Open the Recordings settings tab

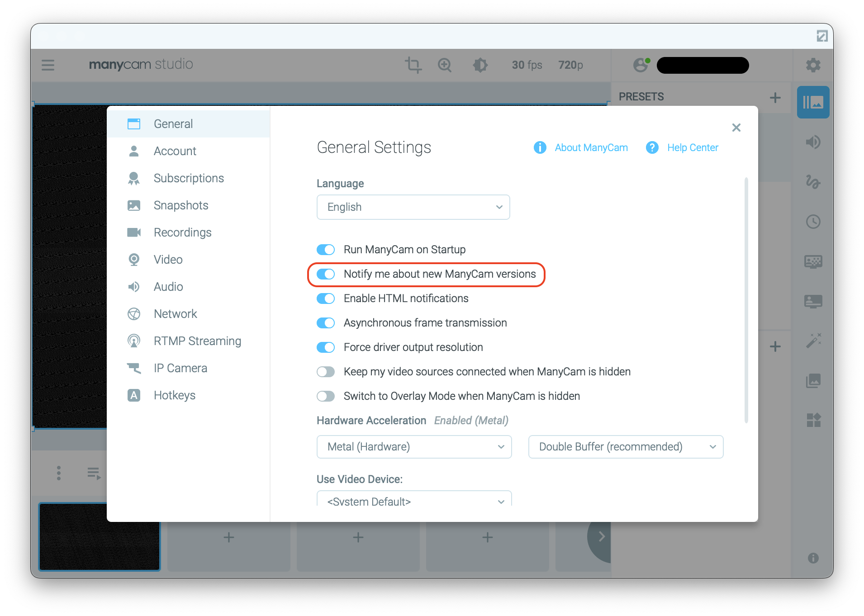pos(189,232)
